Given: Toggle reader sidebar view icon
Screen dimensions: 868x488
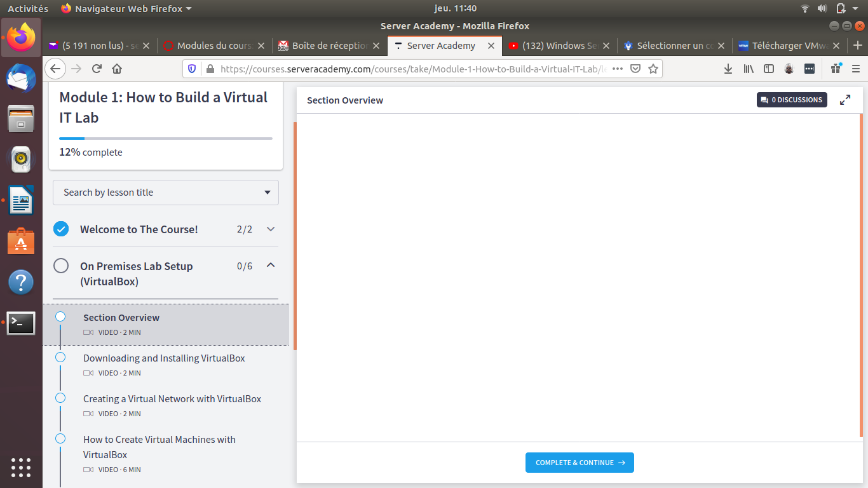Looking at the screenshot, I should point(769,69).
